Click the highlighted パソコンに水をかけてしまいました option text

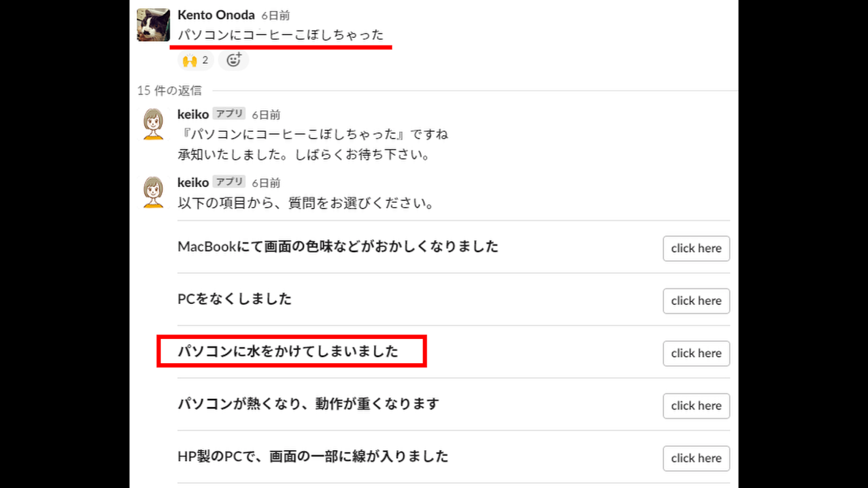pos(288,351)
